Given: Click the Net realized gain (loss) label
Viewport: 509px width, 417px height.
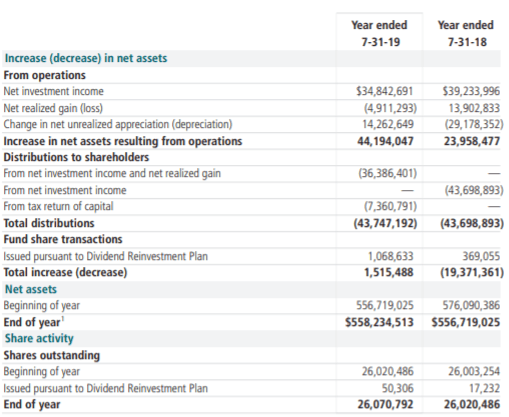Looking at the screenshot, I should point(53,108).
